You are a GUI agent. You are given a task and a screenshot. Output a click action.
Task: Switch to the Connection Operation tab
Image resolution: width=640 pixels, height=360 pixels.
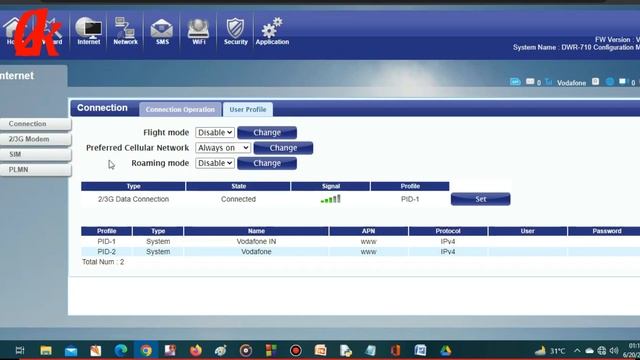pos(180,109)
